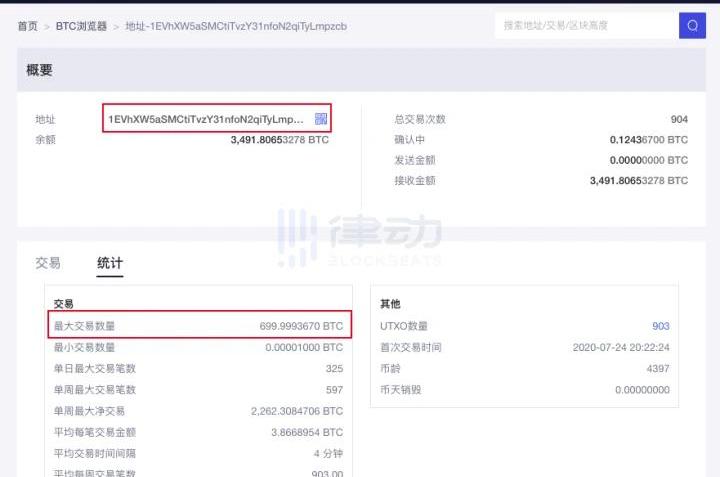The width and height of the screenshot is (720, 477).
Task: Select the 单周最大净交易 value 2,262.3084706 BTC
Action: [296, 411]
